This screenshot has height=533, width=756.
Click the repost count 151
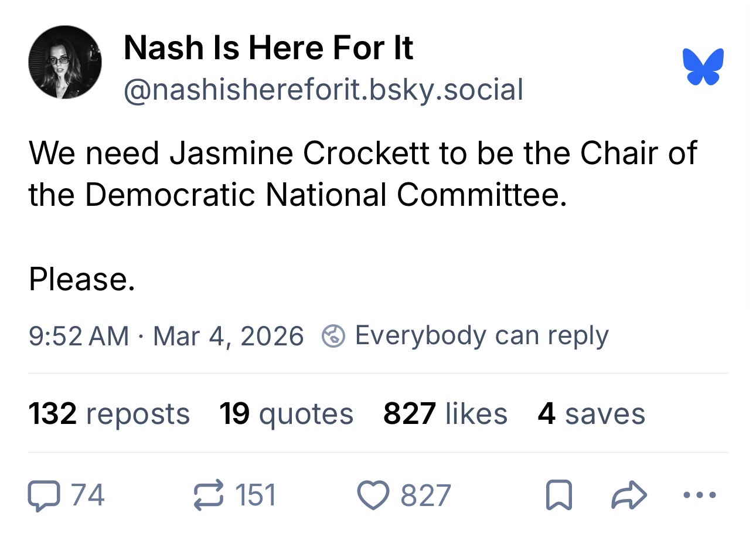[255, 495]
